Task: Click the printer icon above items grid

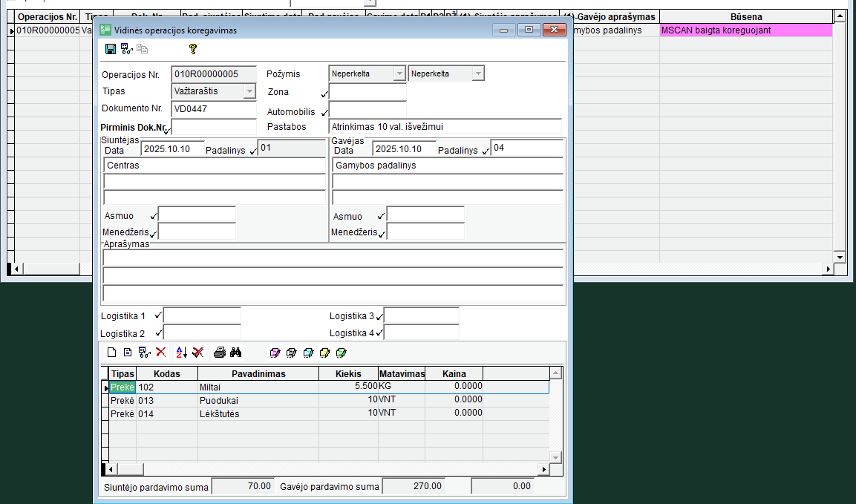Action: (220, 353)
